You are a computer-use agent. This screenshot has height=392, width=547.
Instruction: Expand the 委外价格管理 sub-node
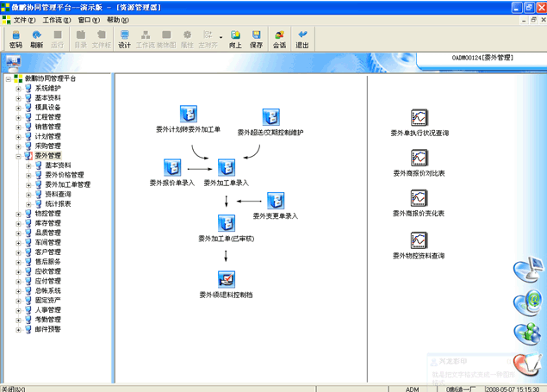(x=28, y=175)
